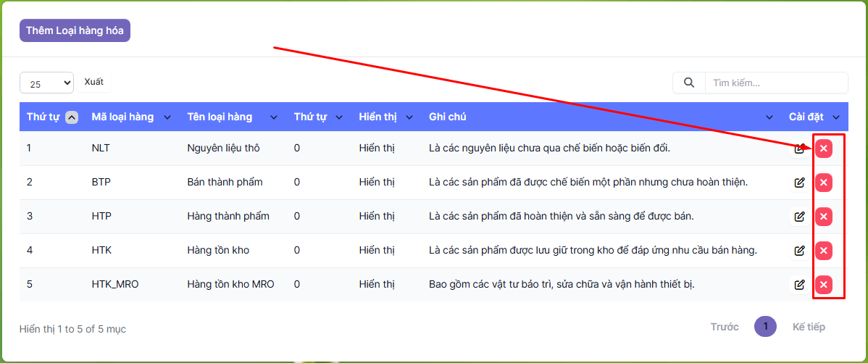Screen dimensions: 868x363
Task: Edit the Hàng tồn kho HTK row
Action: (799, 251)
